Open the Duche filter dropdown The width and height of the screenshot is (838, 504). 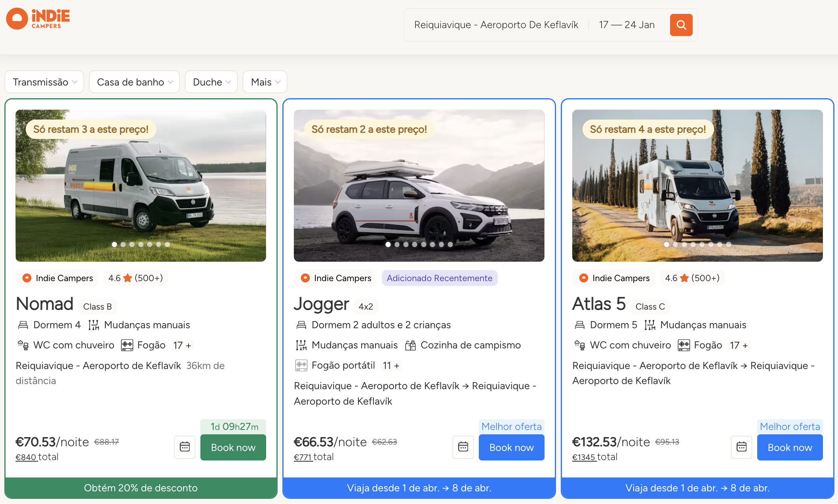tap(211, 82)
